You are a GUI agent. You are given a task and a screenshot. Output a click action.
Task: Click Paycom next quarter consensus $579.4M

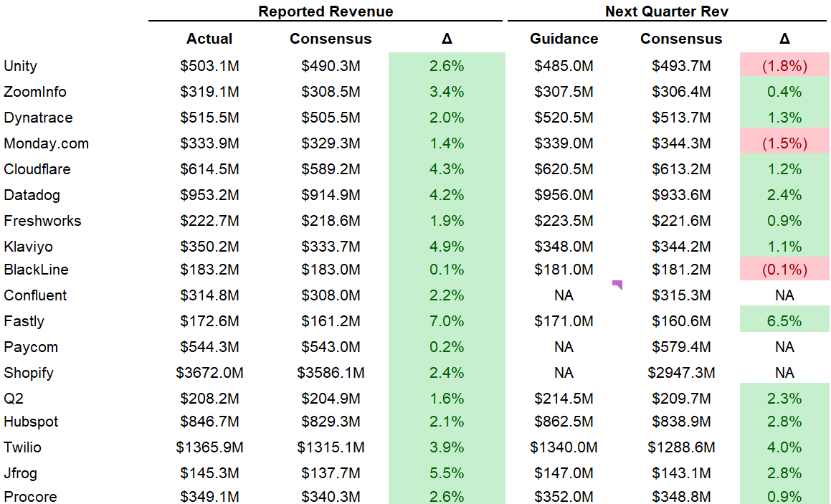coord(681,348)
